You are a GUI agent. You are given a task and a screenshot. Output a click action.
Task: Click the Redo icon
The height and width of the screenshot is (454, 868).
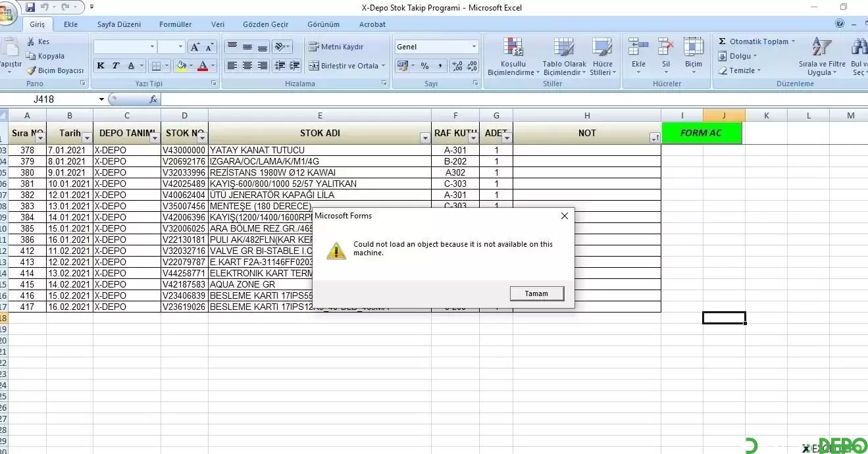65,7
